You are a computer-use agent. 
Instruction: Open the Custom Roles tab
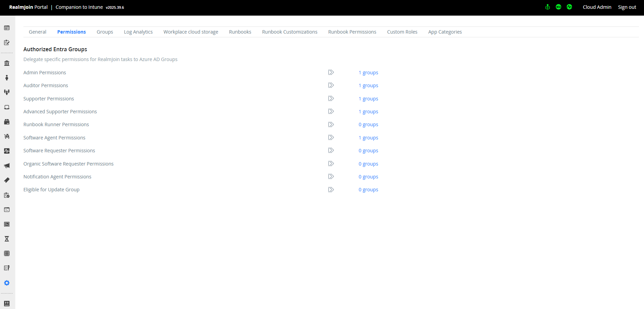pos(402,32)
